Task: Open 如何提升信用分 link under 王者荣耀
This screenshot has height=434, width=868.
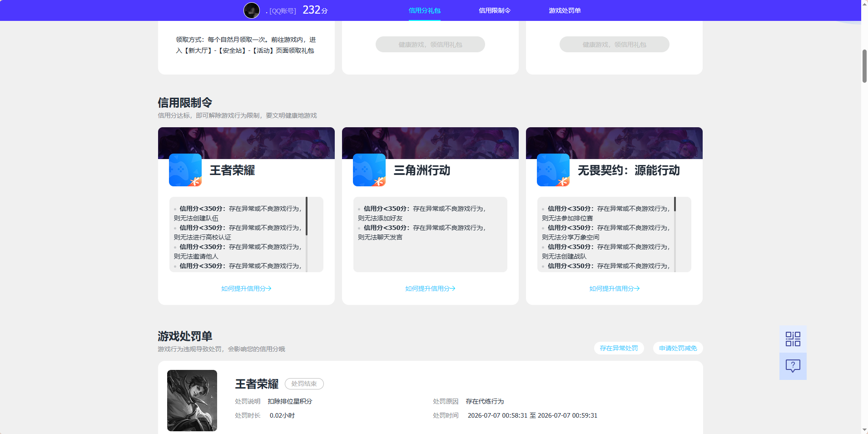Action: pyautogui.click(x=246, y=289)
